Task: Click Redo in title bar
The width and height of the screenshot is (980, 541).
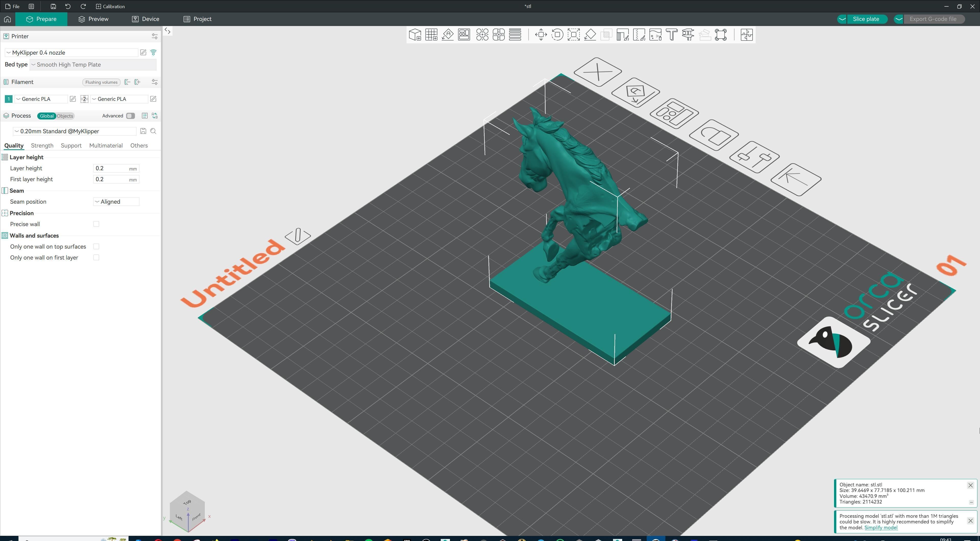Action: tap(83, 6)
